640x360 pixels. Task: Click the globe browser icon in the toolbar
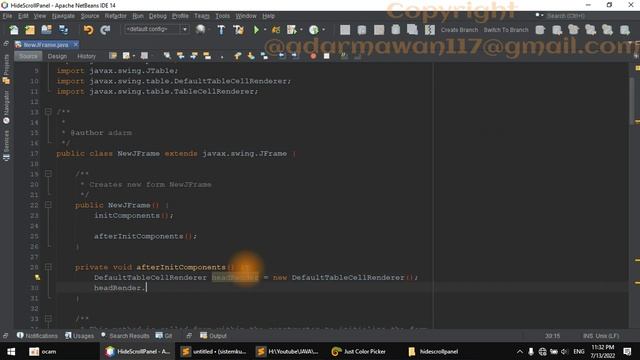point(200,29)
